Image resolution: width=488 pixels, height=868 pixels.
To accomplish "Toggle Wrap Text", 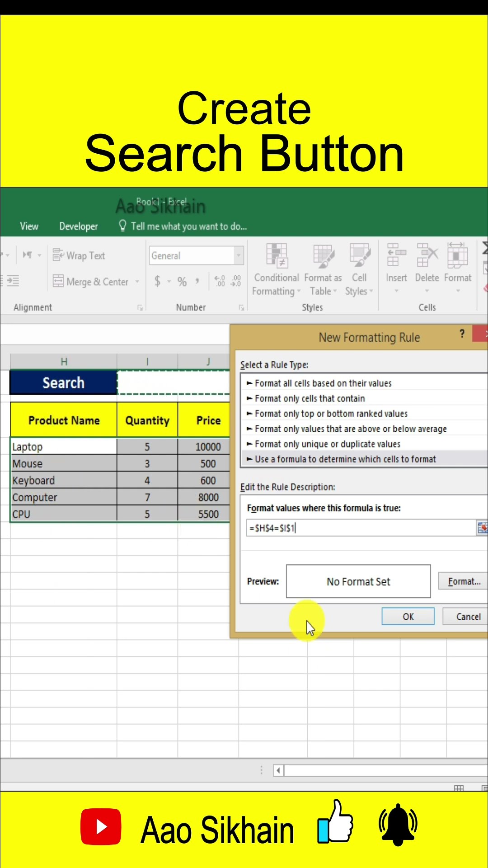I will point(79,255).
